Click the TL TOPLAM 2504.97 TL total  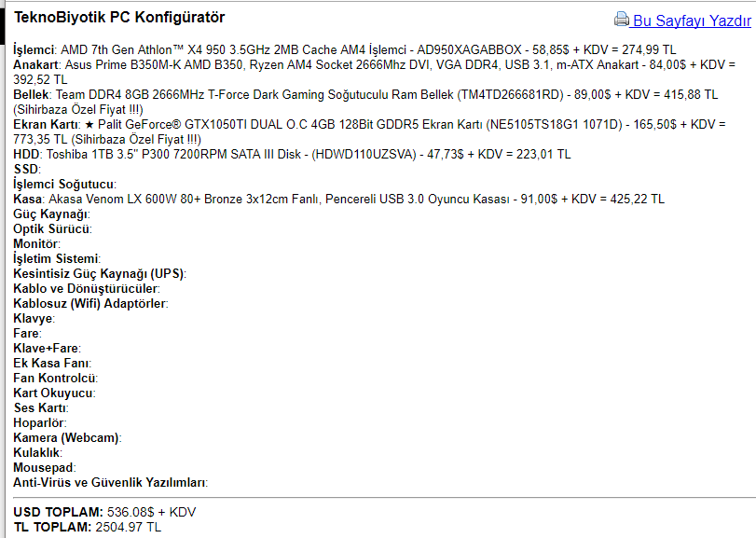point(88,528)
